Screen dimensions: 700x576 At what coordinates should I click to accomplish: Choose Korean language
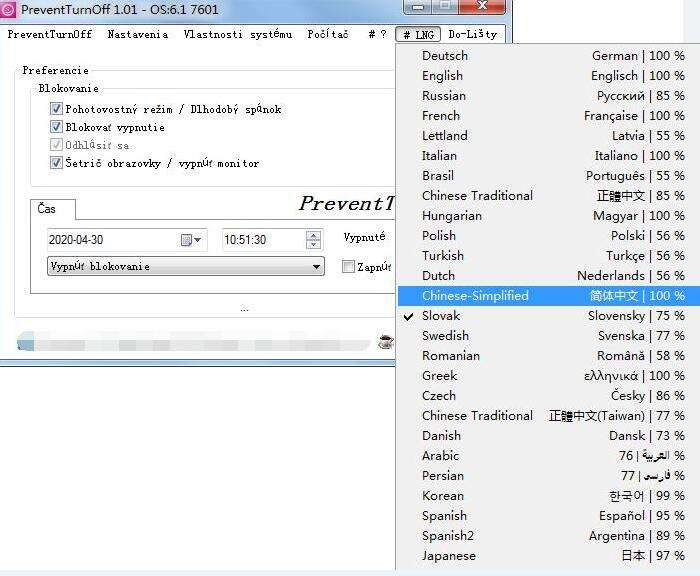point(549,496)
